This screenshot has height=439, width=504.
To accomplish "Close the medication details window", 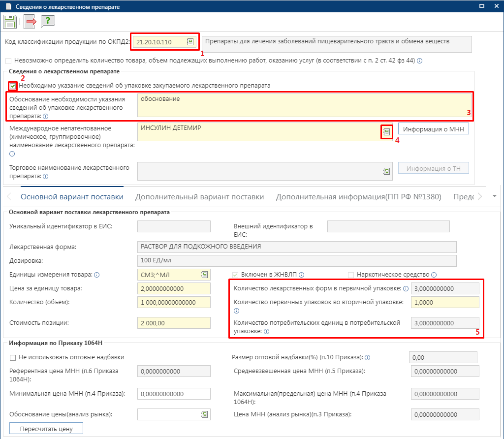I will click(x=496, y=6).
